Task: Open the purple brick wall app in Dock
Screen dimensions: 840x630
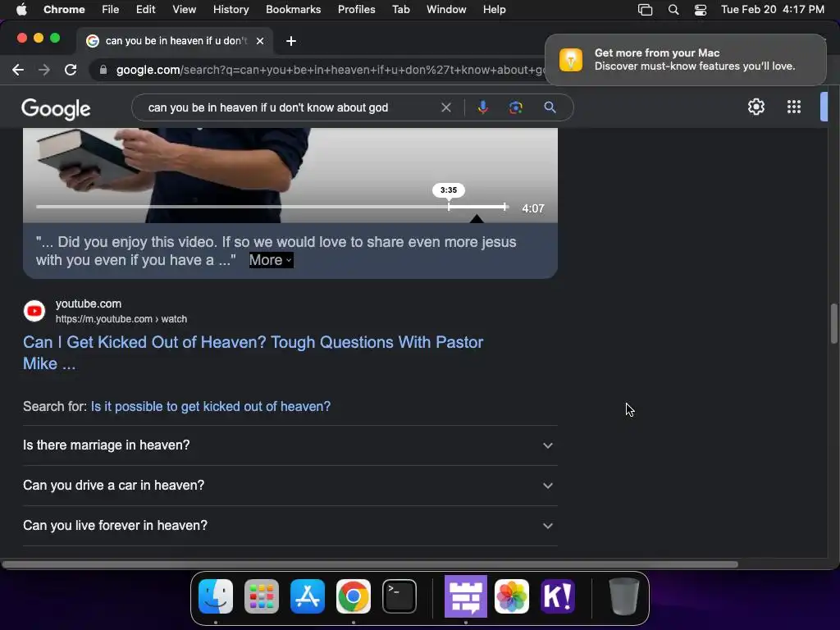Action: 466,596
